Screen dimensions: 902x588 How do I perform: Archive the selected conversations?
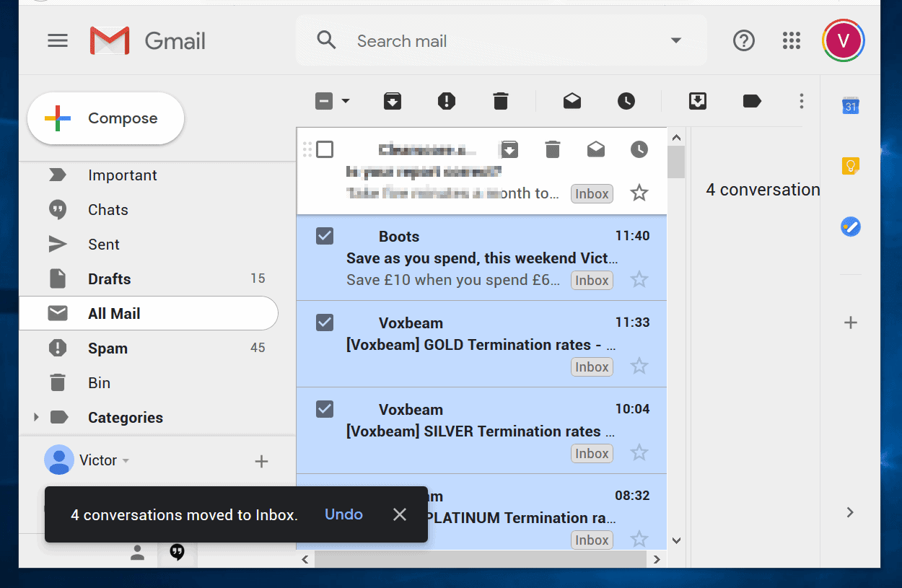coord(392,101)
